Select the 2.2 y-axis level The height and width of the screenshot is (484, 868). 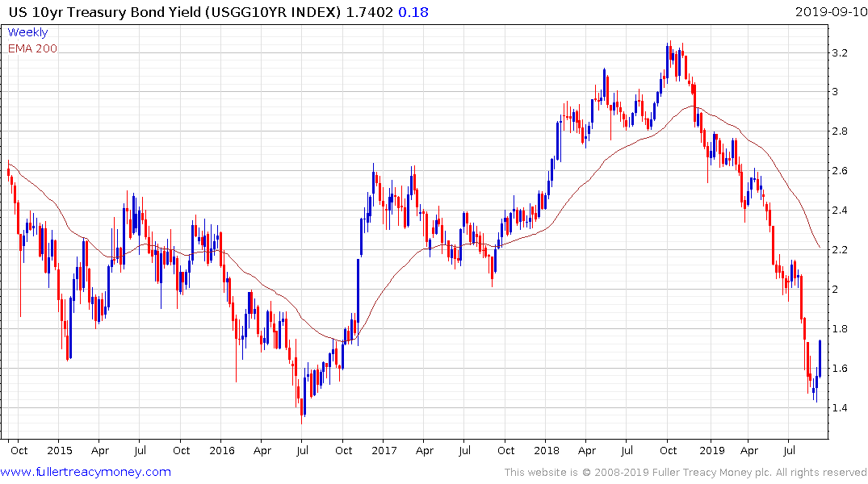point(840,250)
